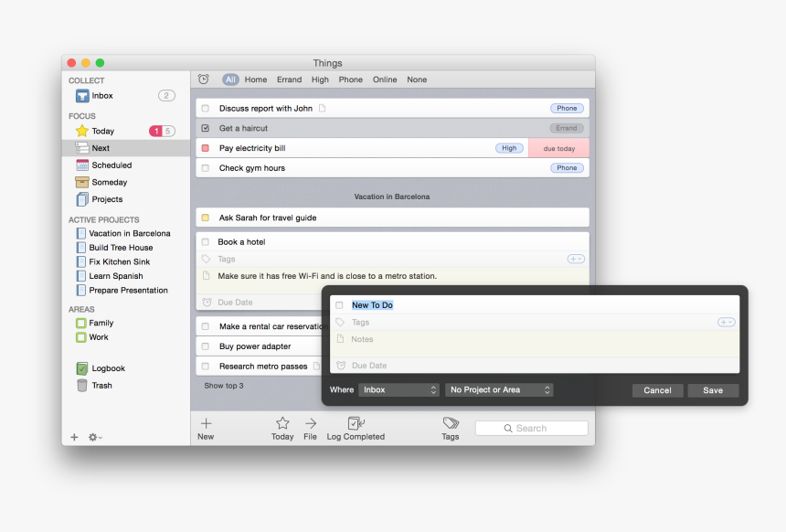Click the Log Completed toolbar icon
This screenshot has height=532, width=786.
tap(356, 423)
